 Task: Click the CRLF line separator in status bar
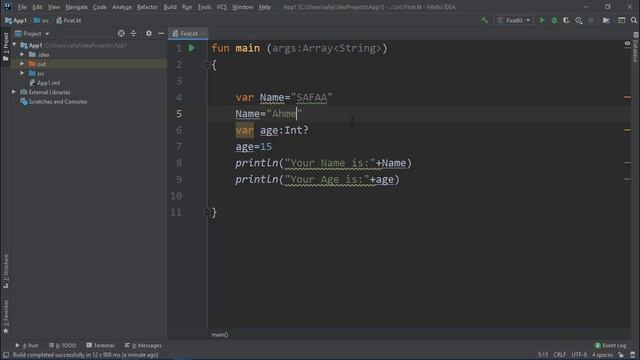point(560,355)
